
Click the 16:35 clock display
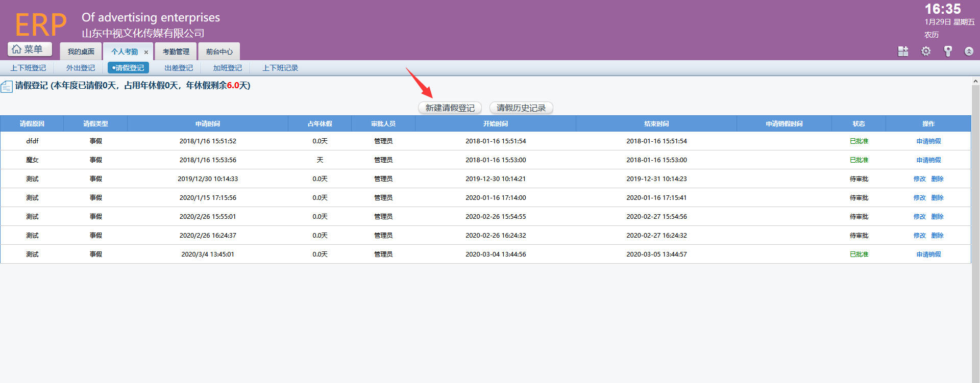[x=942, y=9]
